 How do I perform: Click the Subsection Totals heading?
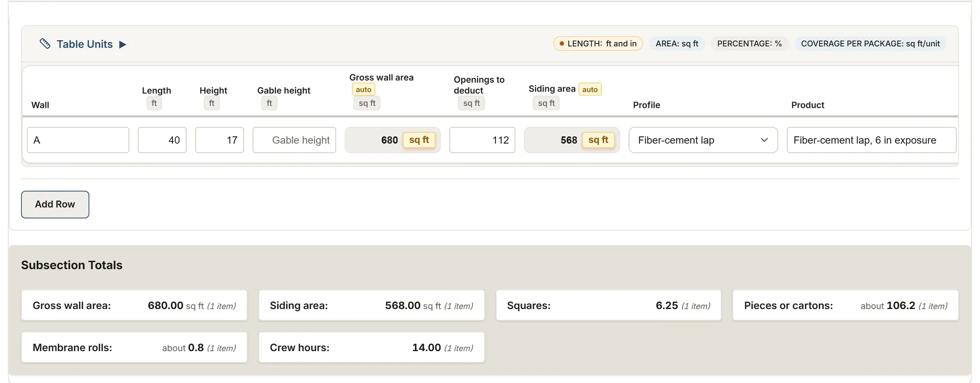point(72,265)
